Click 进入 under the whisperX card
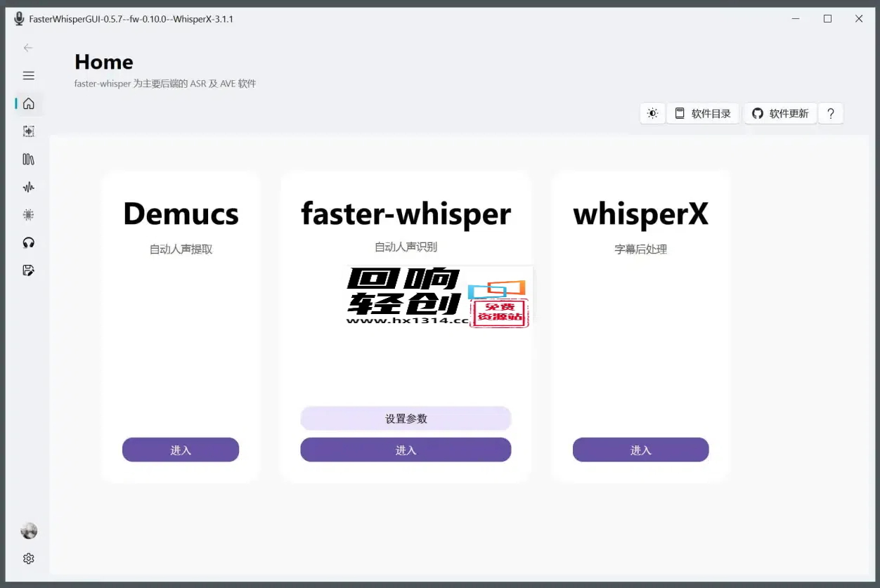This screenshot has height=588, width=880. 640,450
